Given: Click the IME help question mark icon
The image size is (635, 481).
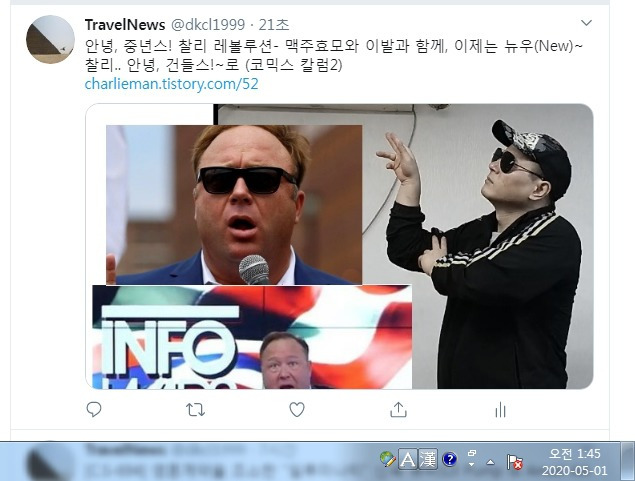Looking at the screenshot, I should pyautogui.click(x=450, y=460).
